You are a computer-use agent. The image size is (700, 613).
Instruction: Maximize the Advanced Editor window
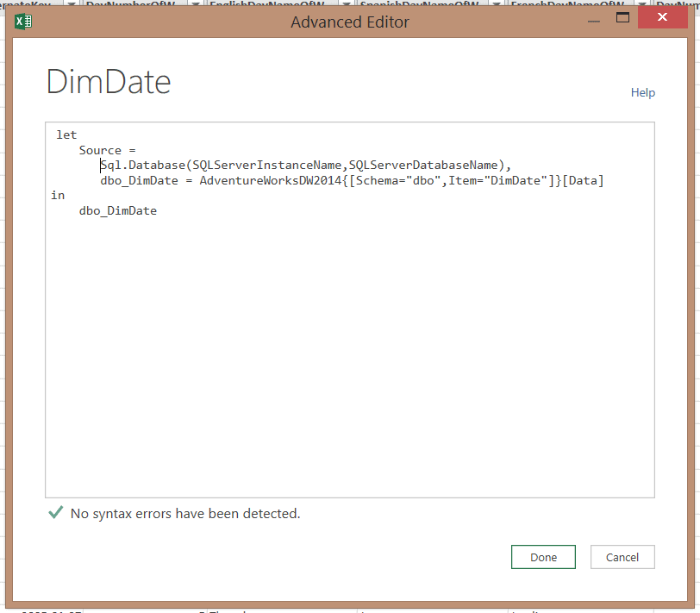coord(622,18)
